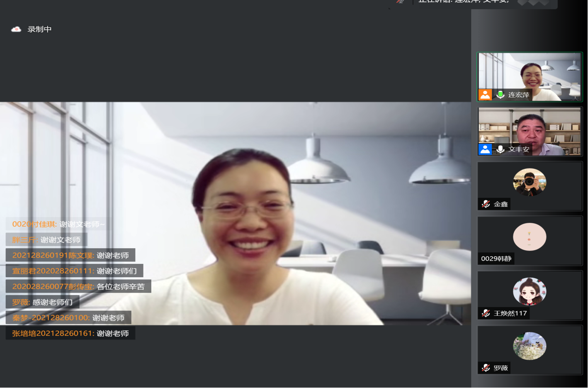Click the muted microphone icon beside 王焕然117

coord(486,313)
